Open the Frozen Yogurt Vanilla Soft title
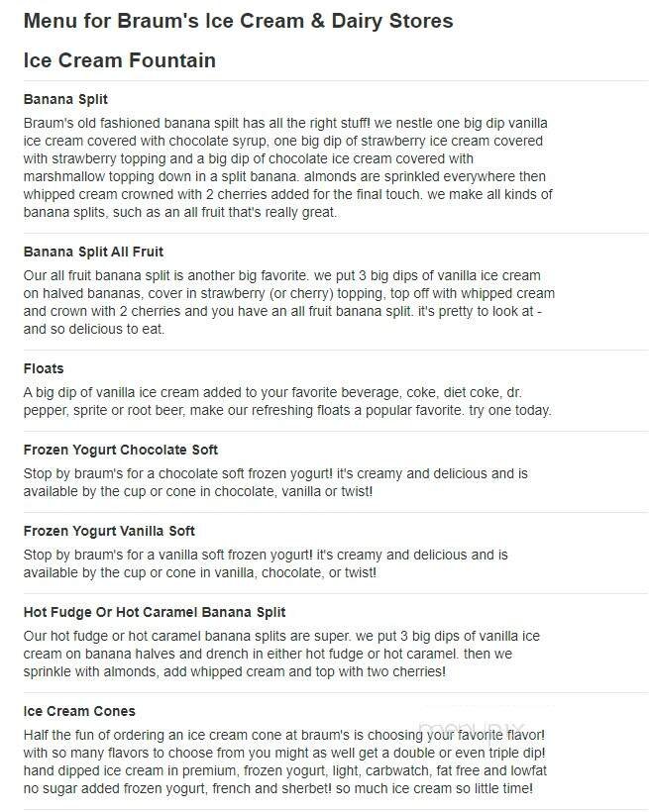Image resolution: width=649 pixels, height=812 pixels. [x=109, y=531]
